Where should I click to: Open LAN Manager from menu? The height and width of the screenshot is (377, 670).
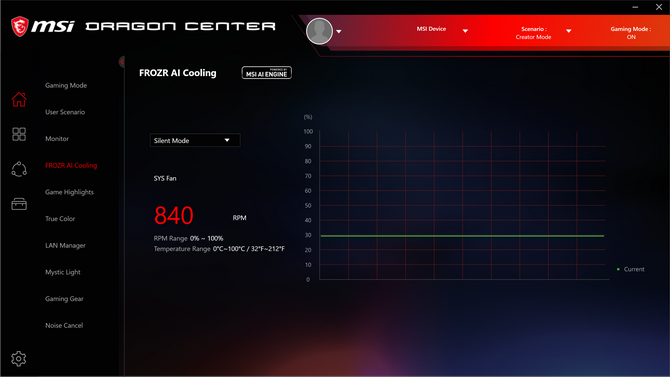(65, 245)
